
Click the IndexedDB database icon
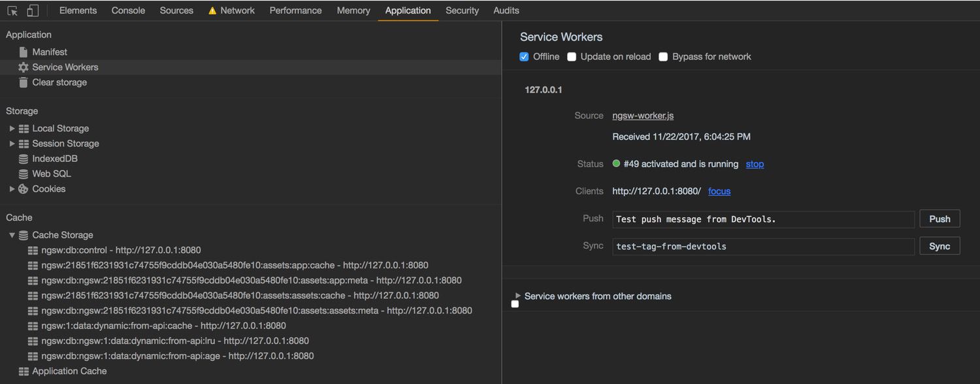point(24,159)
